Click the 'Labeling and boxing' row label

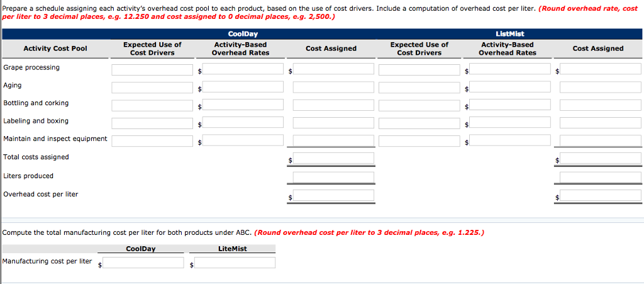(36, 121)
